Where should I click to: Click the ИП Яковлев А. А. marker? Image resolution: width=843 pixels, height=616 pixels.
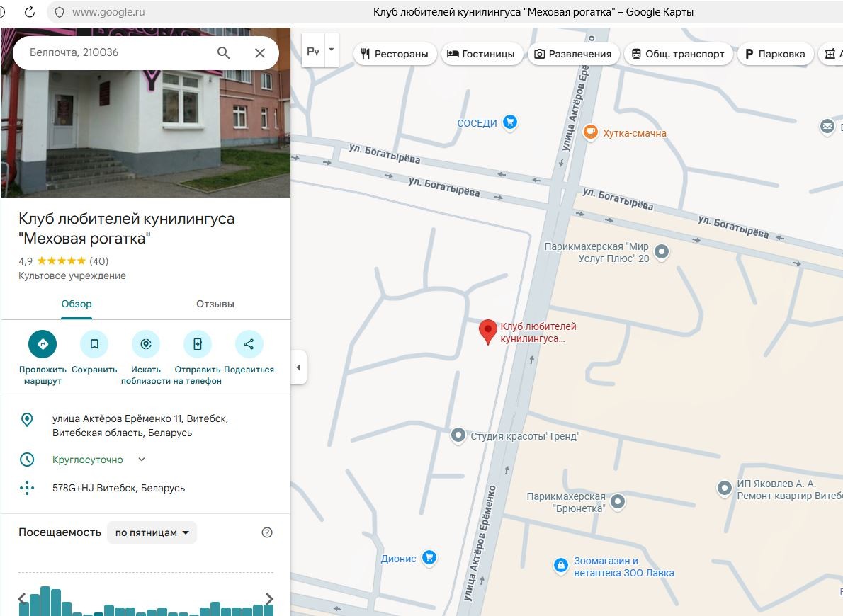(x=725, y=488)
